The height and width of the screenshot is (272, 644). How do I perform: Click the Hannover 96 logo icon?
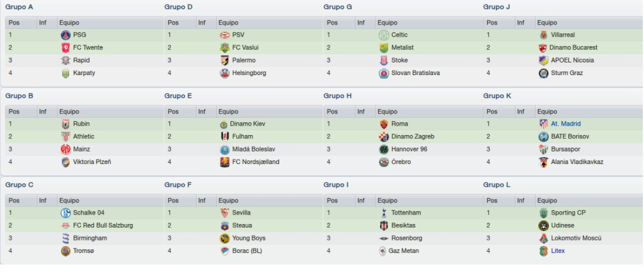click(384, 150)
